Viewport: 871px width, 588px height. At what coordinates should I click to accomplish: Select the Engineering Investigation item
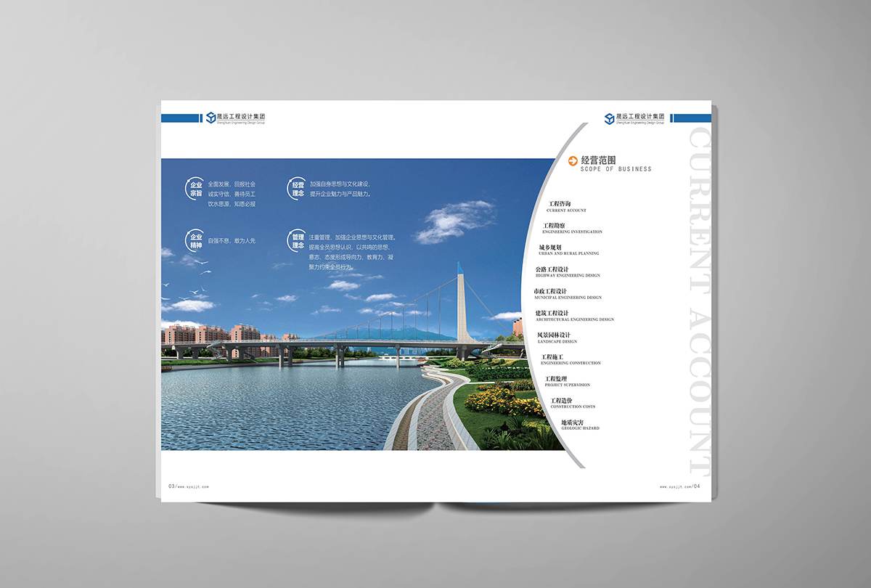pos(572,228)
